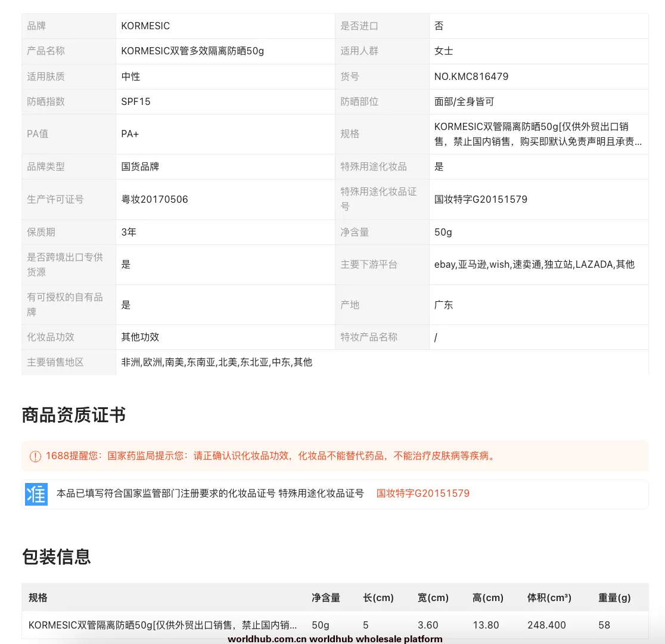
Task: Click the target group value 女士
Action: coord(443,51)
